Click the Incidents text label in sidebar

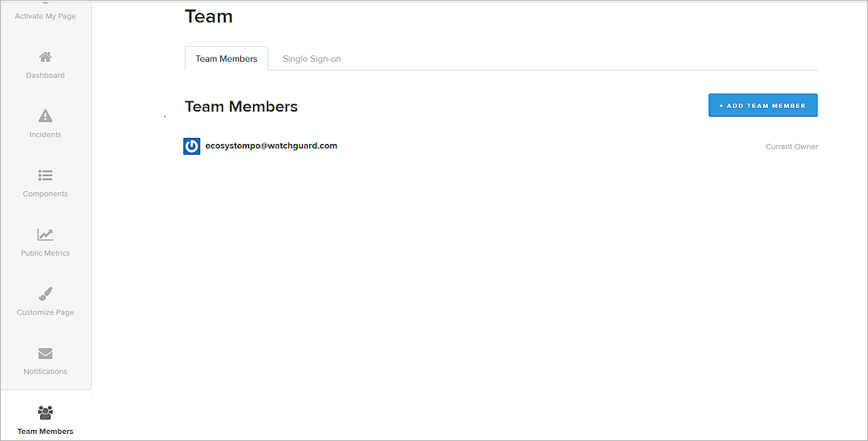45,135
